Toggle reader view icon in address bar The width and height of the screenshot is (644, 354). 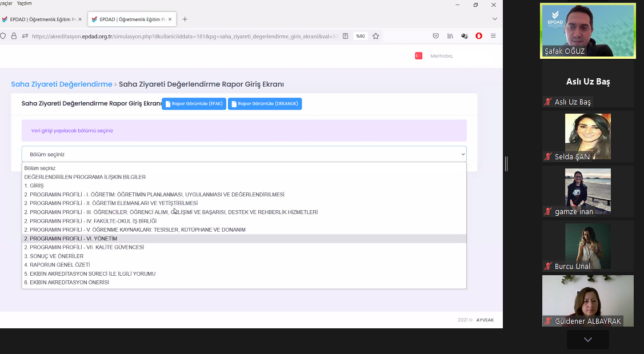click(x=345, y=36)
